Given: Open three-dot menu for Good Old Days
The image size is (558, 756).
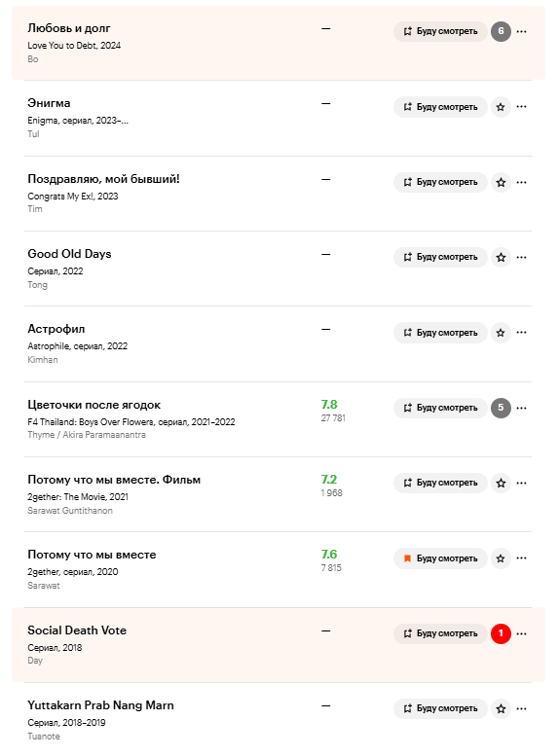Looking at the screenshot, I should [x=521, y=257].
